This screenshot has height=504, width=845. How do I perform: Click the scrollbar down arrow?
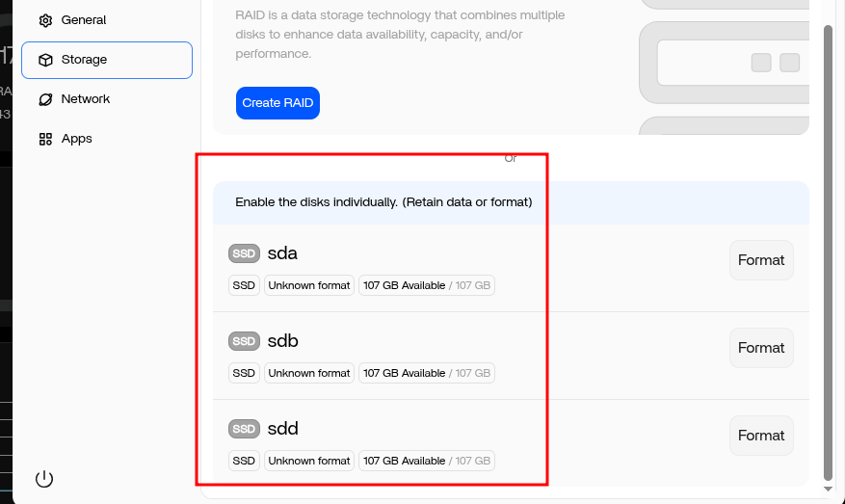829,489
